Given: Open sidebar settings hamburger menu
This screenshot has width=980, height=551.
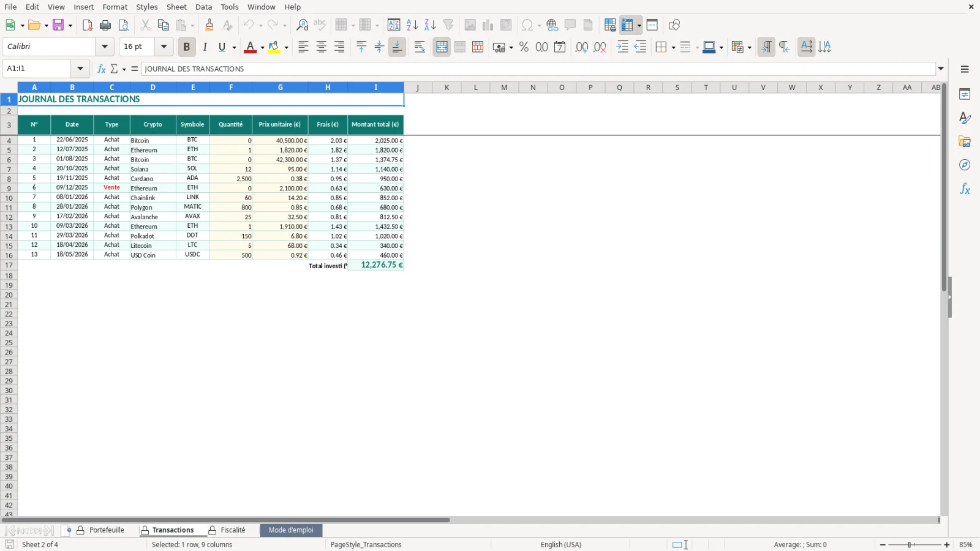Looking at the screenshot, I should pyautogui.click(x=965, y=69).
